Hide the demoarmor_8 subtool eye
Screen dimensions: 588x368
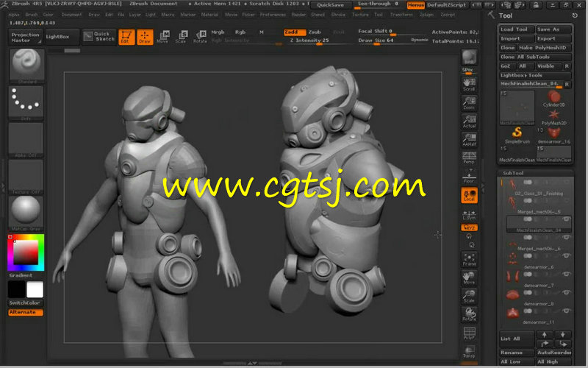(566, 292)
